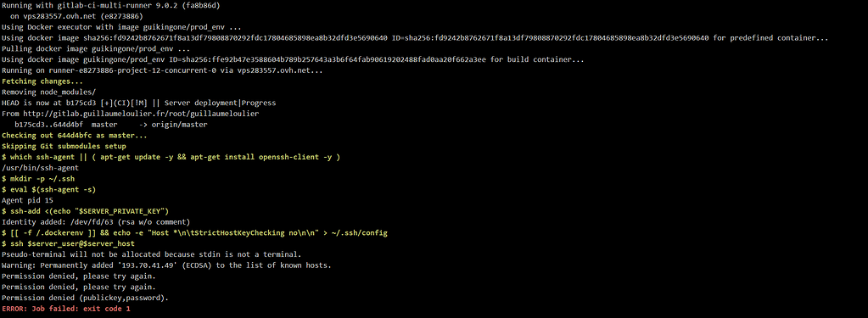Screen dimensions: 868x318
Task: Click the 'b175cd3..644d4bf master' ref line
Action: 110,124
